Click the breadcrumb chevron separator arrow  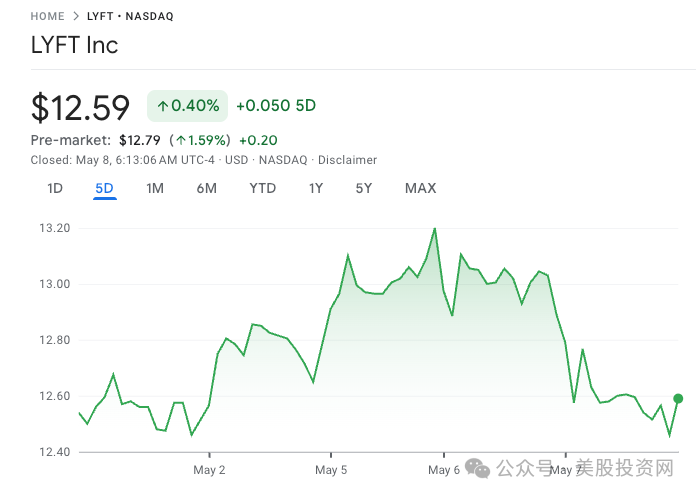tap(75, 16)
